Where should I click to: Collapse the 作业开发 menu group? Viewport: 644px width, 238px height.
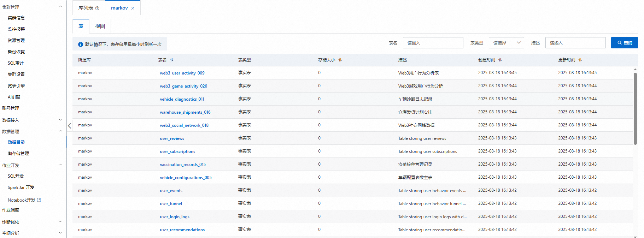point(60,165)
